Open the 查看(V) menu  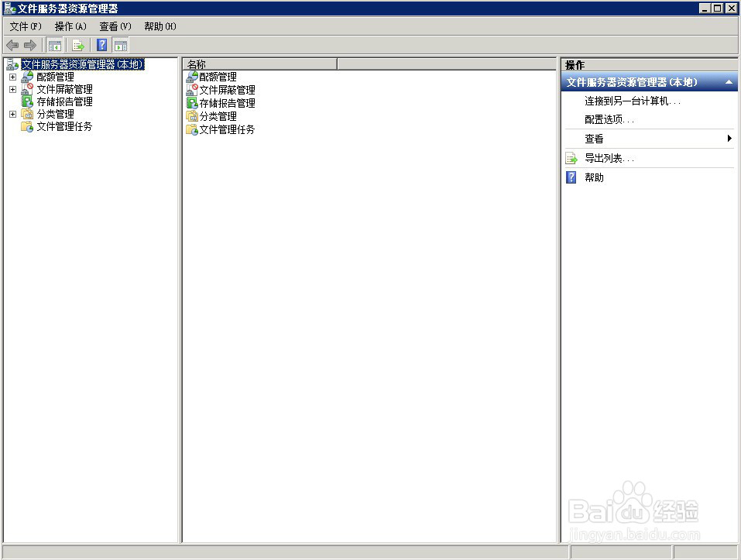coord(115,26)
